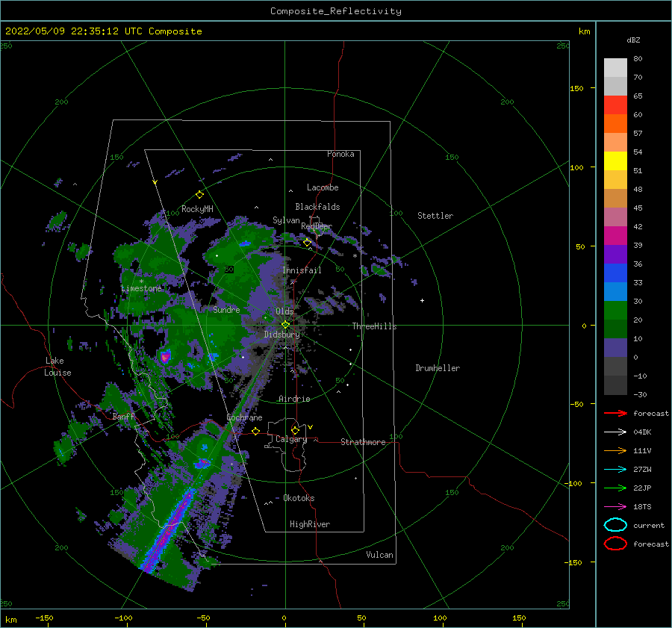This screenshot has width=672, height=628.
Task: Select the magenta 39-42 dBZ swatch
Action: click(x=615, y=235)
